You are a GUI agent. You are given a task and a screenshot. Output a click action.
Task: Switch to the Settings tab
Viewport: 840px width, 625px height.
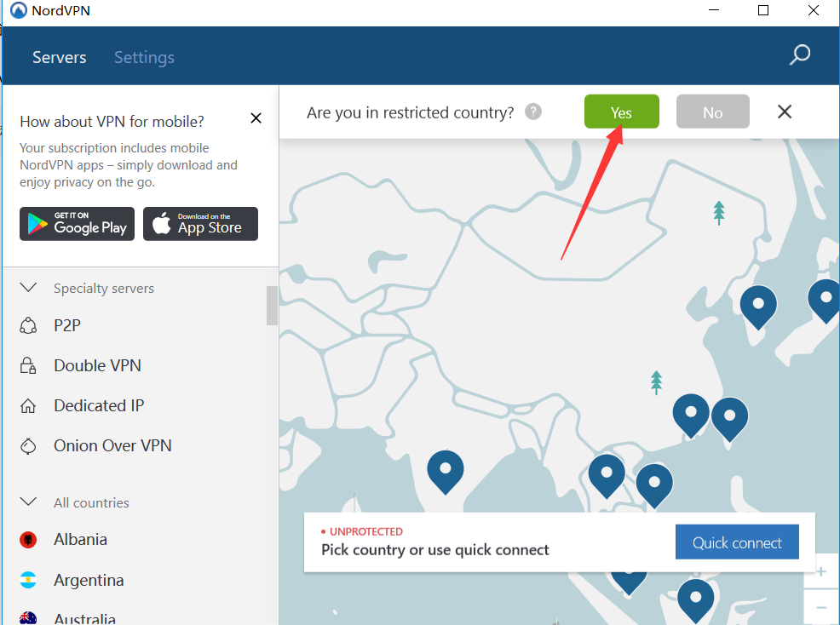click(x=144, y=57)
